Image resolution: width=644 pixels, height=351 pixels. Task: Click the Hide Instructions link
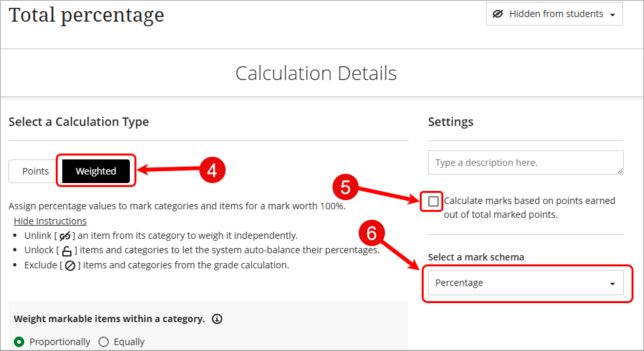point(50,221)
